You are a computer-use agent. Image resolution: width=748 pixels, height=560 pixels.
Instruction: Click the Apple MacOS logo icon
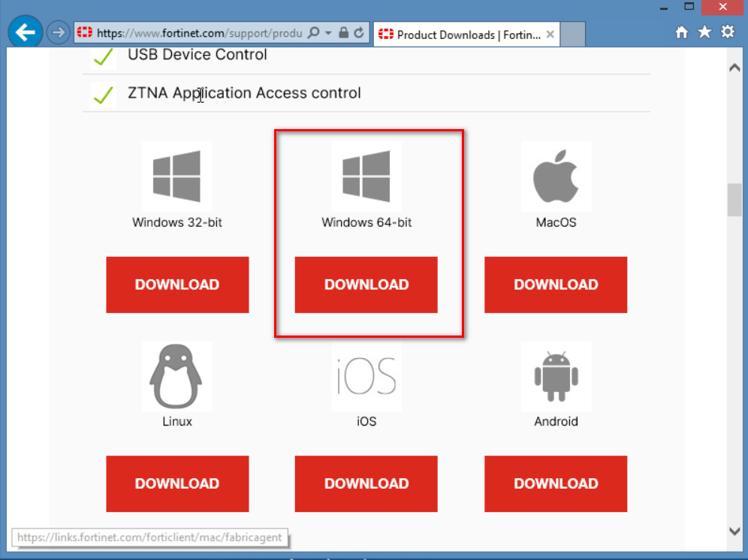click(556, 176)
